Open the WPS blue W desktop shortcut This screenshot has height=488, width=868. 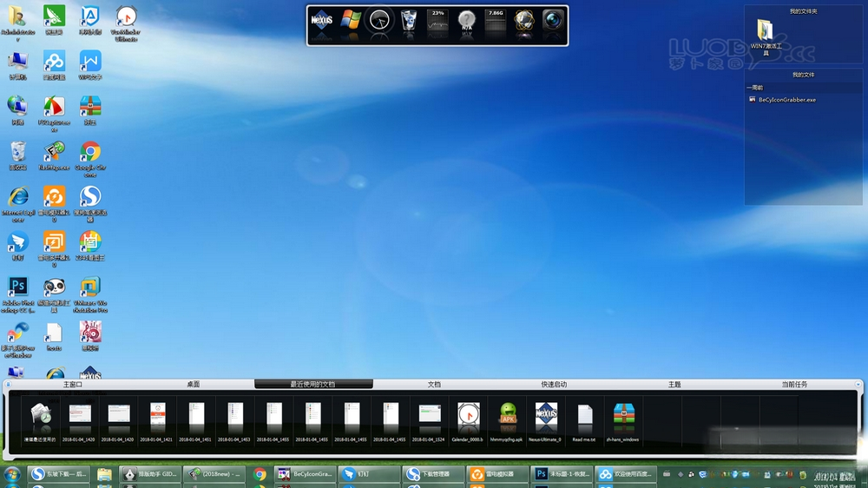pyautogui.click(x=90, y=64)
